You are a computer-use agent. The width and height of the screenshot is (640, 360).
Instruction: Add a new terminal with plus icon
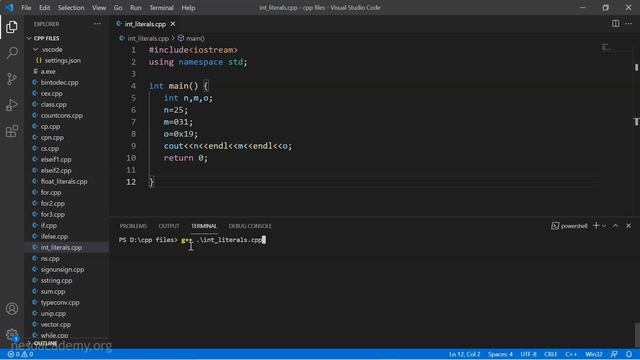pyautogui.click(x=596, y=226)
